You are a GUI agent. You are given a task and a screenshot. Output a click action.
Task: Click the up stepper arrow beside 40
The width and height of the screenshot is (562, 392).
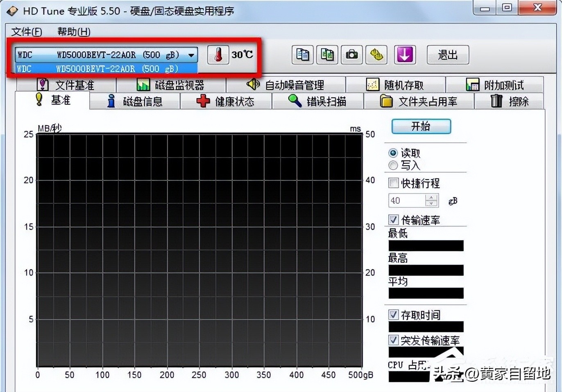[431, 198]
